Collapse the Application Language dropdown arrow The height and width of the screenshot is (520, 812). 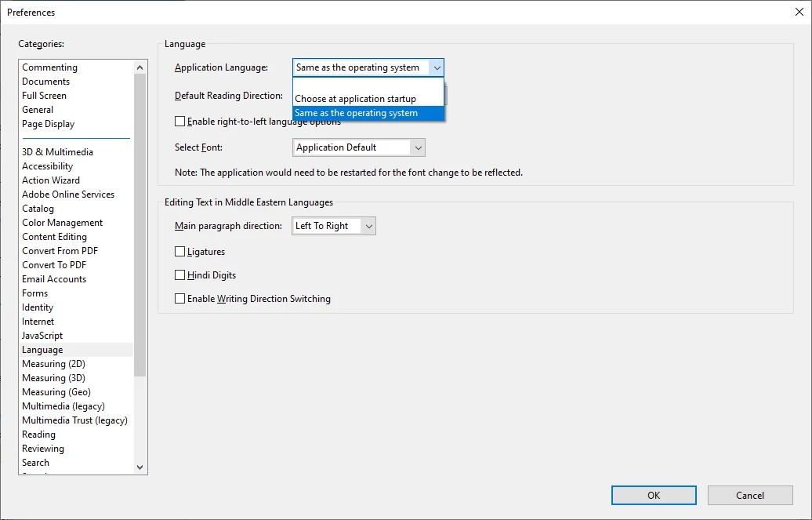[437, 67]
